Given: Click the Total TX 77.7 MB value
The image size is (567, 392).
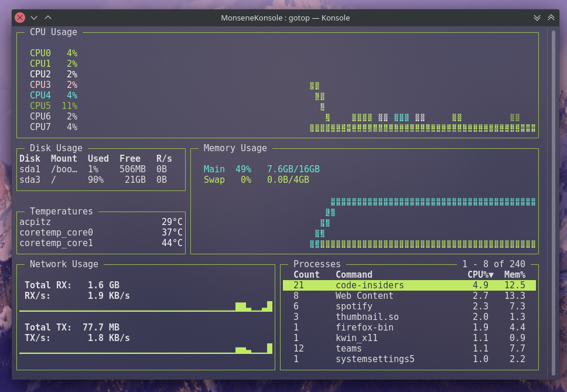Looking at the screenshot, I should [x=101, y=328].
